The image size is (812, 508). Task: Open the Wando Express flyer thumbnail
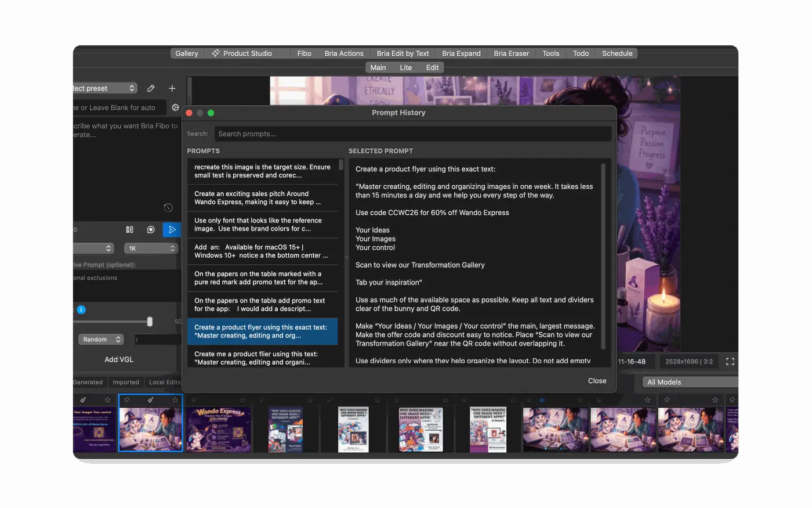coord(218,429)
